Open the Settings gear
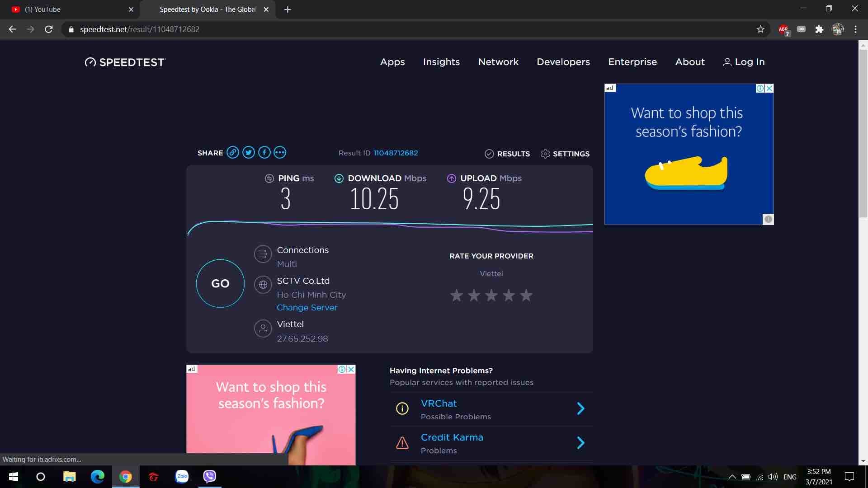Screen dimensions: 868x488 pos(565,154)
